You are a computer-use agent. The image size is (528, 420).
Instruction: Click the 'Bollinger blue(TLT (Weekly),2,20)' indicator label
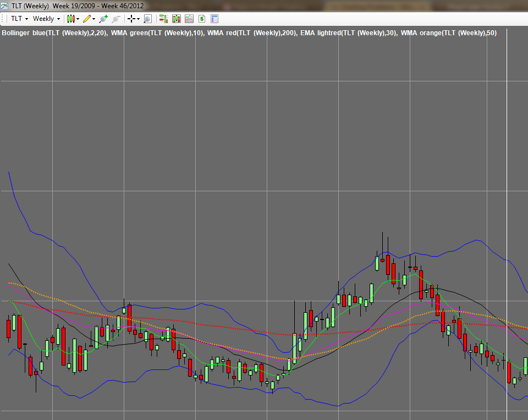coord(54,33)
